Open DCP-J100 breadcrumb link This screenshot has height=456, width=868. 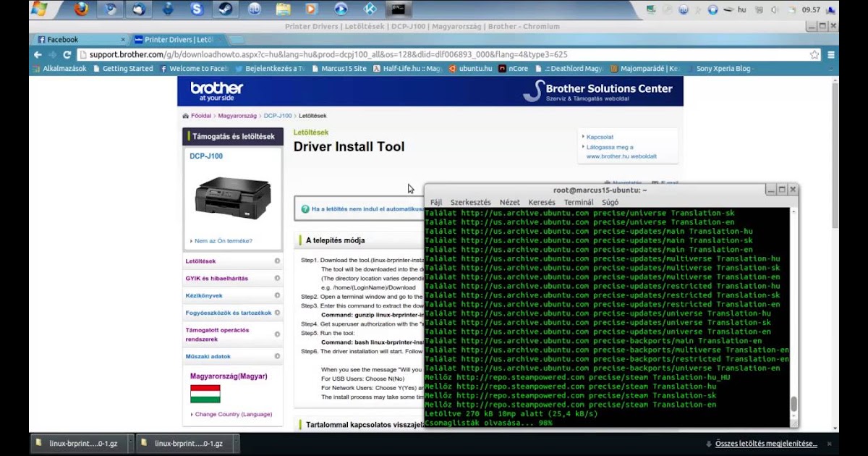[x=278, y=116]
